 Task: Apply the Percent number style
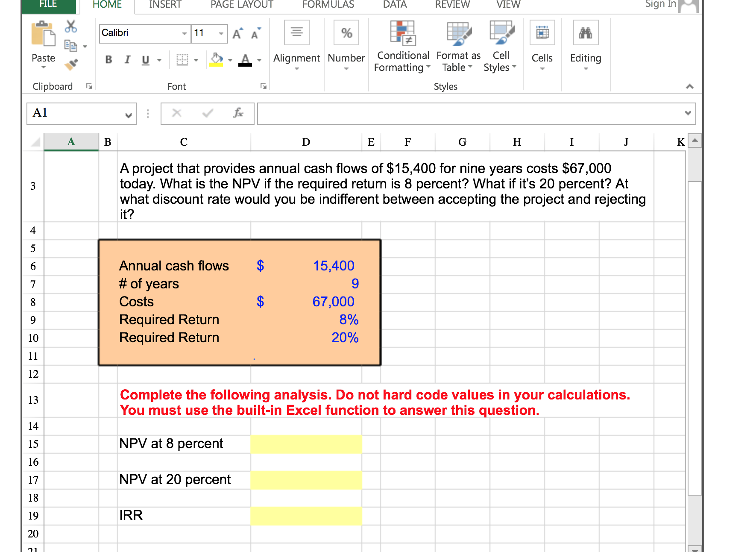[346, 32]
